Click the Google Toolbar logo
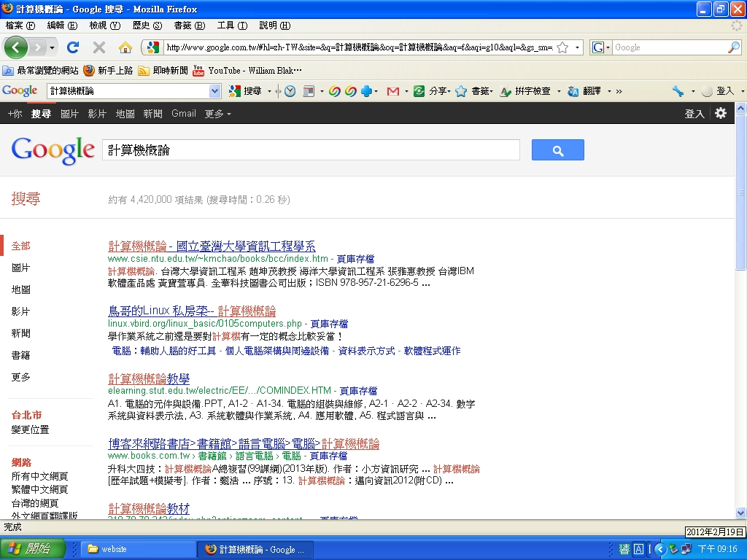Image resolution: width=747 pixels, height=560 pixels. pos(20,90)
